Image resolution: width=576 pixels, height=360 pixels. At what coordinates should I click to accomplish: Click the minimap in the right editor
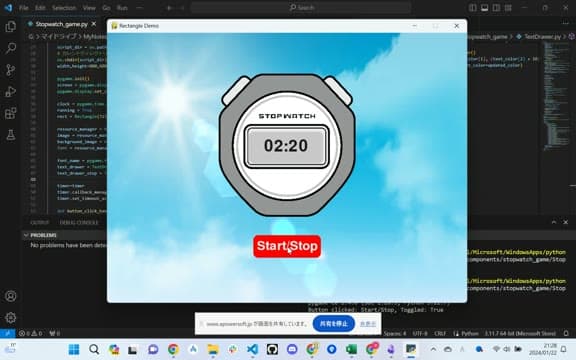click(x=557, y=96)
